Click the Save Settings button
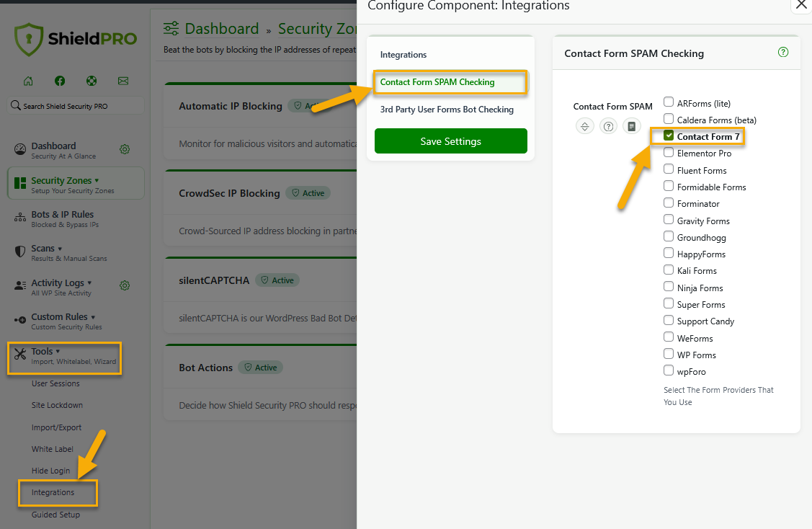The width and height of the screenshot is (812, 529). coord(450,141)
